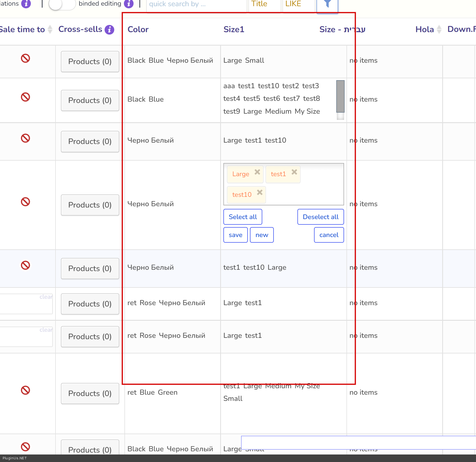Image resolution: width=476 pixels, height=462 pixels.
Task: Cancel the Size1 attribute editing
Action: (329, 235)
